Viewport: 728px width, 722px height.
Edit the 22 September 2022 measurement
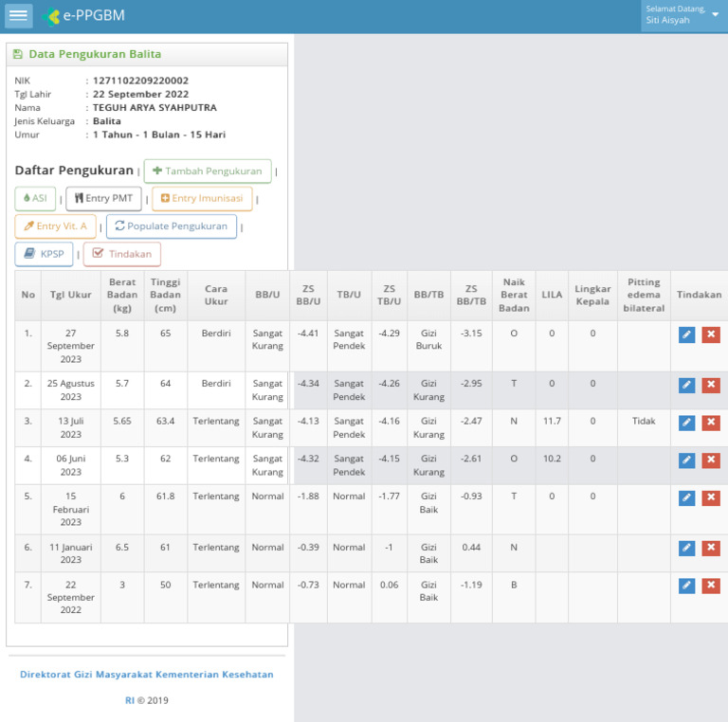coord(686,587)
